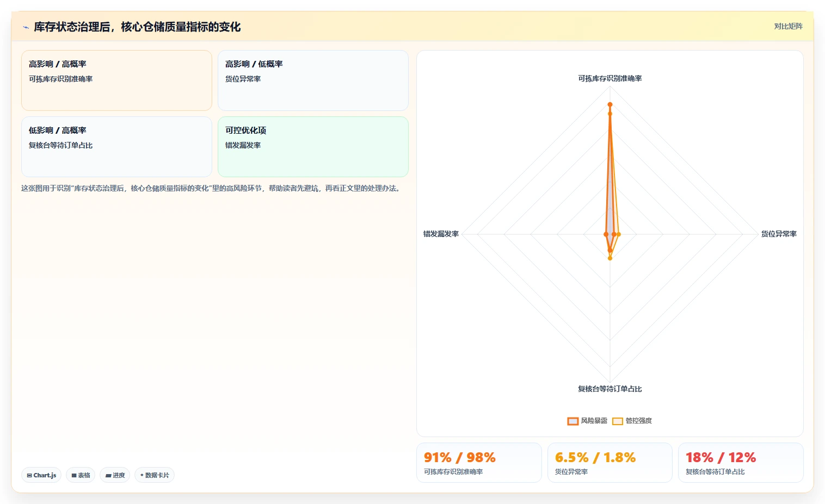Click the 表格 tag
This screenshot has height=504, width=825.
(81, 475)
